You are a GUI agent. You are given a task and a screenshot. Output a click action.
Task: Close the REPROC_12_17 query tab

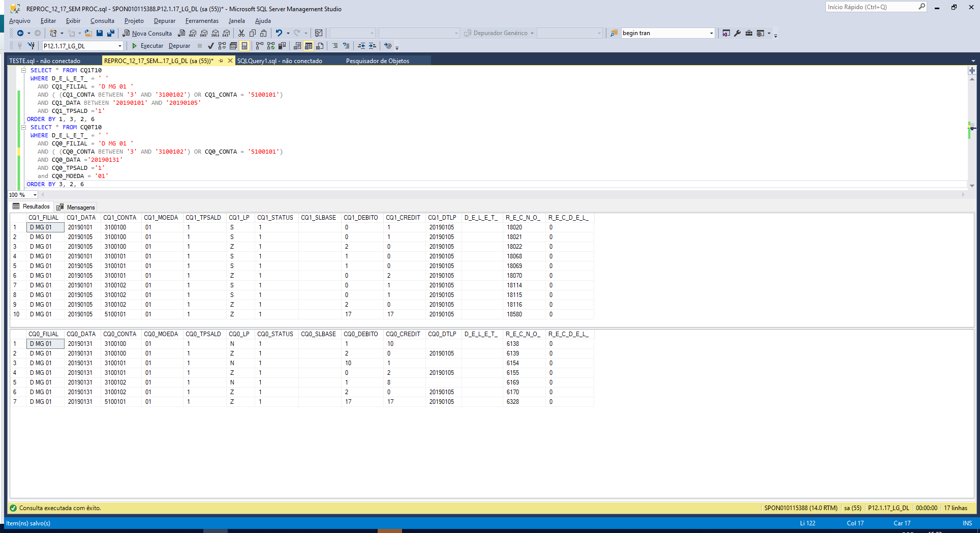pos(230,61)
